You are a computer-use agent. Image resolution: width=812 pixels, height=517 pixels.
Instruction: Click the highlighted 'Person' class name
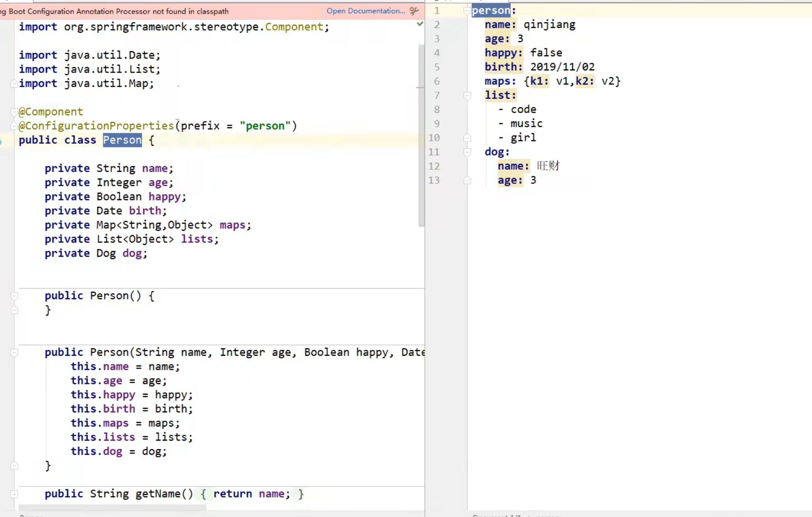[x=122, y=140]
